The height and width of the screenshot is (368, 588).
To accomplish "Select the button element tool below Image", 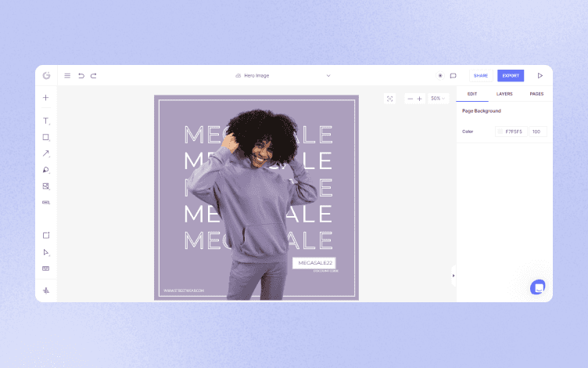I will (x=46, y=202).
